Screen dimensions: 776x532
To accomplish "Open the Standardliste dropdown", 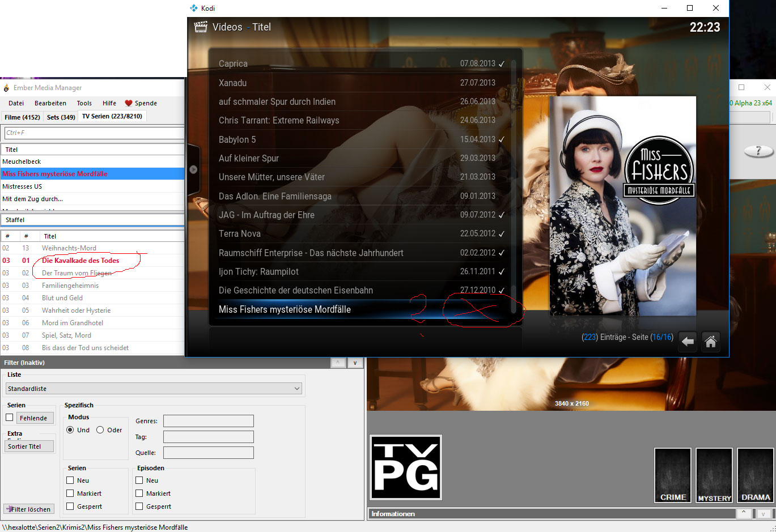I will (x=154, y=389).
